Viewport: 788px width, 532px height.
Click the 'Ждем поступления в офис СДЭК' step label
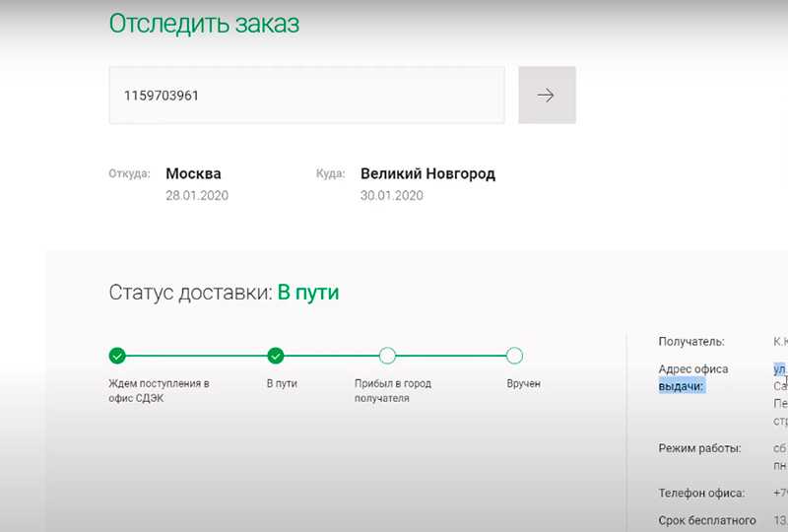(x=159, y=391)
